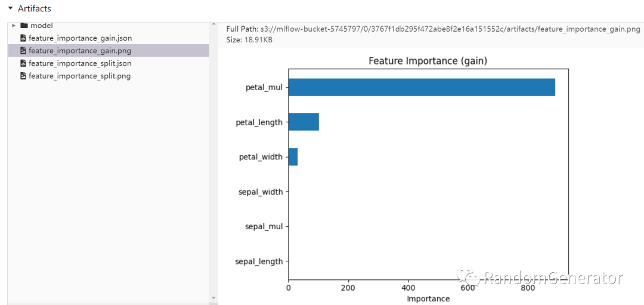Click the file tree scrollbar up arrow
644x305 pixels.
(213, 24)
